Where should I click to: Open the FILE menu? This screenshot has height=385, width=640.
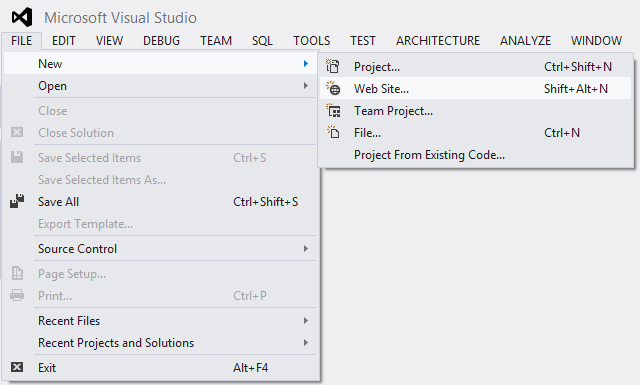tap(22, 41)
